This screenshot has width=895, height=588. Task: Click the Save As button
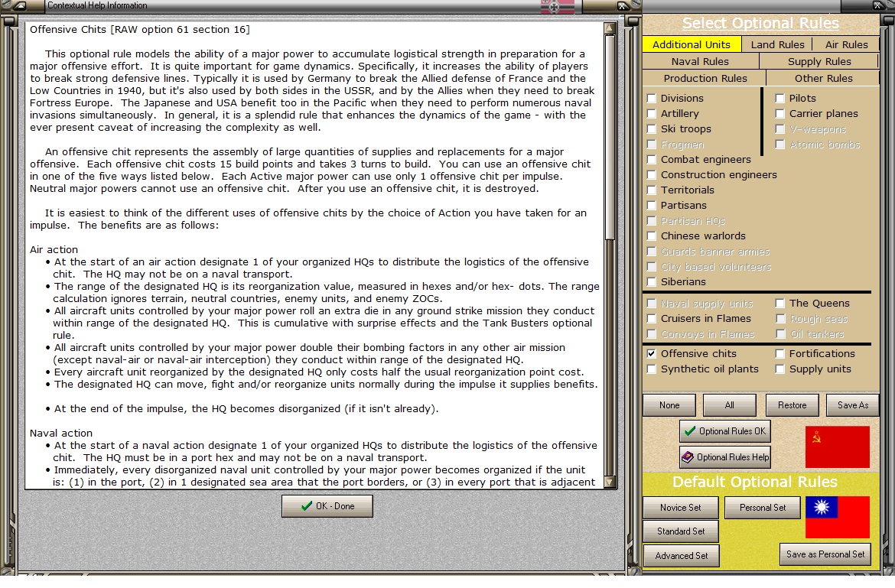click(853, 405)
